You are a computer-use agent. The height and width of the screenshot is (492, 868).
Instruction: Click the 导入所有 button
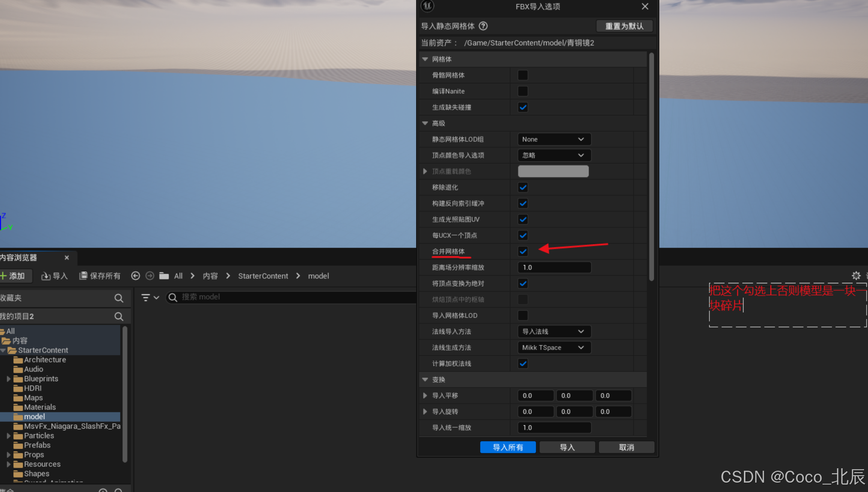tap(508, 447)
